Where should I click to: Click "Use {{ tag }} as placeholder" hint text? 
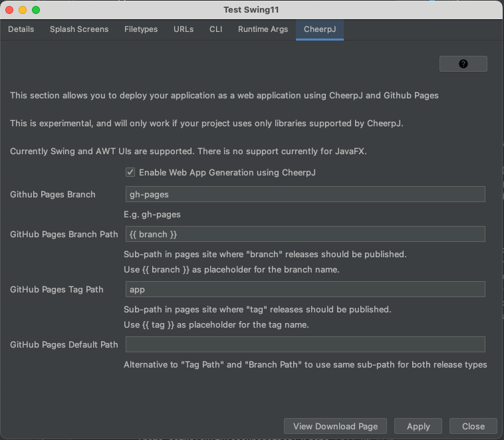[x=216, y=324]
